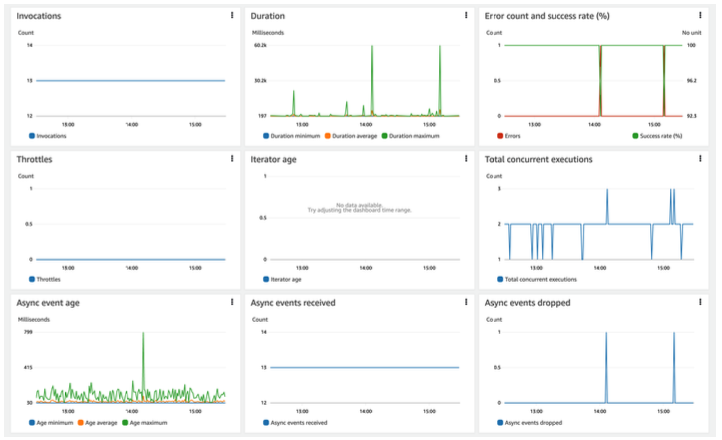Click Async events dropped widget title

pos(527,303)
